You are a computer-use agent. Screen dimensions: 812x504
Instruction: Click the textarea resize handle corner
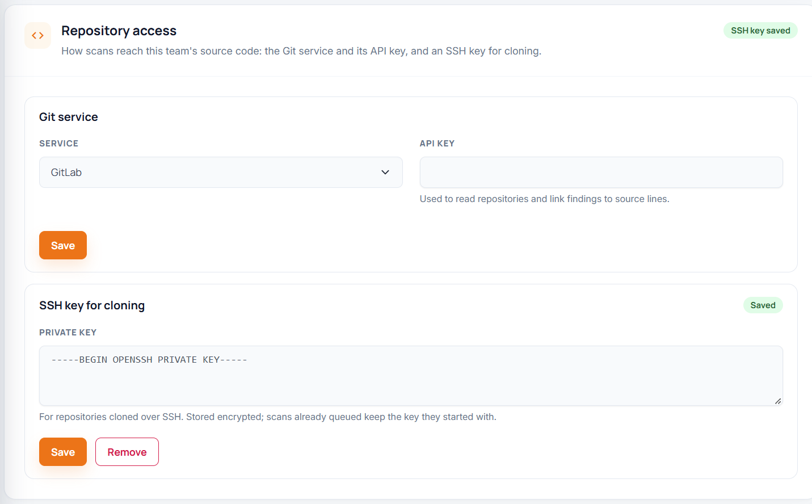pos(778,401)
